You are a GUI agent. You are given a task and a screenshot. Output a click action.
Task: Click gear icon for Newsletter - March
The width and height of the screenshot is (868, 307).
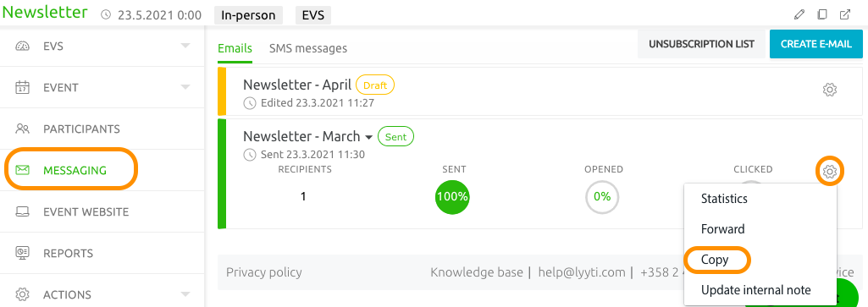(x=829, y=172)
